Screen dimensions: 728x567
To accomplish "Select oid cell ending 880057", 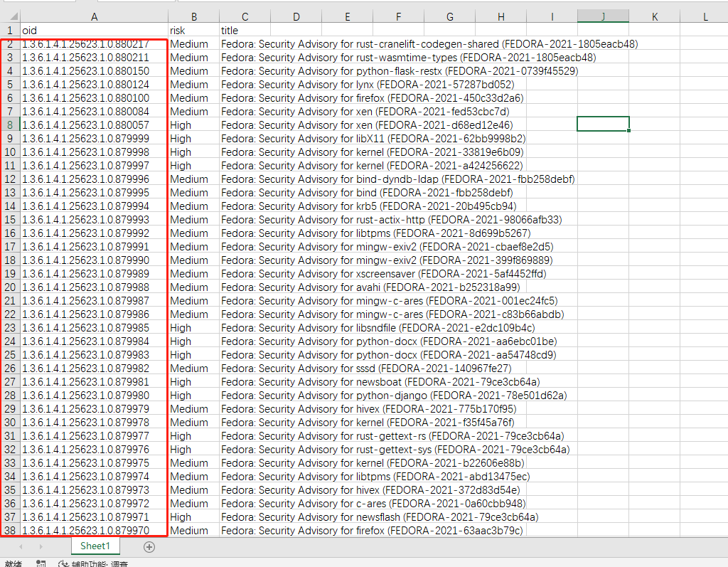I will coord(95,125).
